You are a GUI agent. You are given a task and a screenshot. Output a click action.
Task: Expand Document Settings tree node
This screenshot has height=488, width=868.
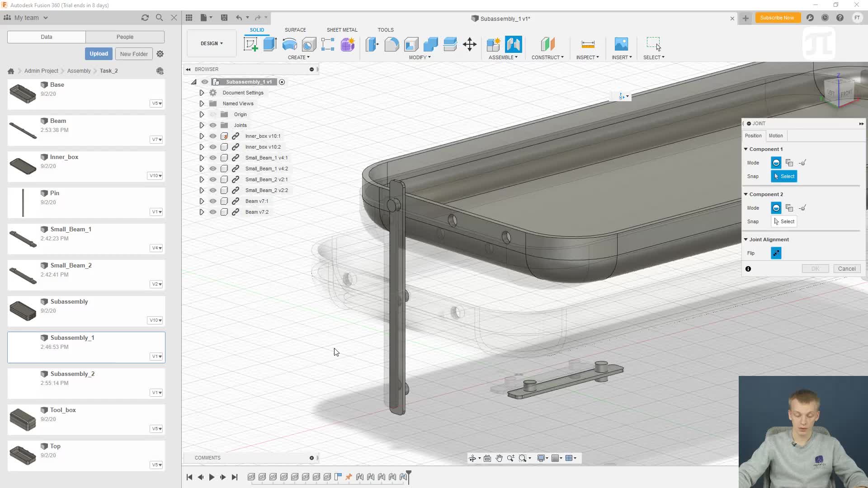[x=202, y=93]
